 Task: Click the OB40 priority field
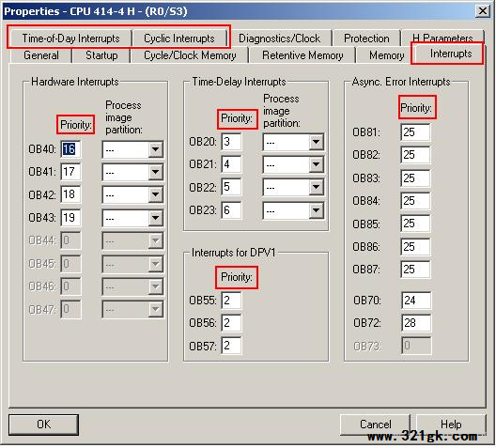pos(70,149)
